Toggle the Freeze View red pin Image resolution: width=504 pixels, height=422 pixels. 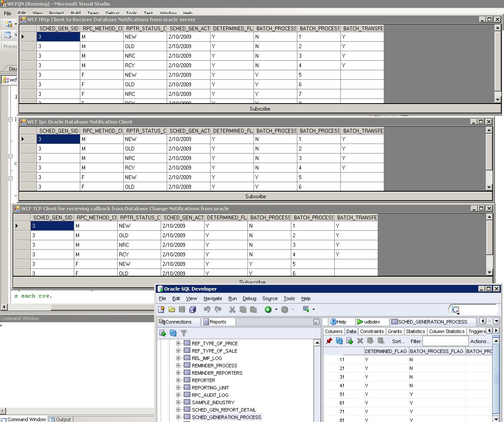click(x=329, y=341)
